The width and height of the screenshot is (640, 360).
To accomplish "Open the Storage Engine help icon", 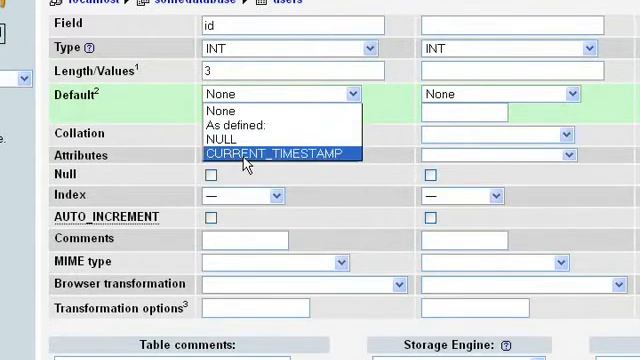I will click(506, 346).
